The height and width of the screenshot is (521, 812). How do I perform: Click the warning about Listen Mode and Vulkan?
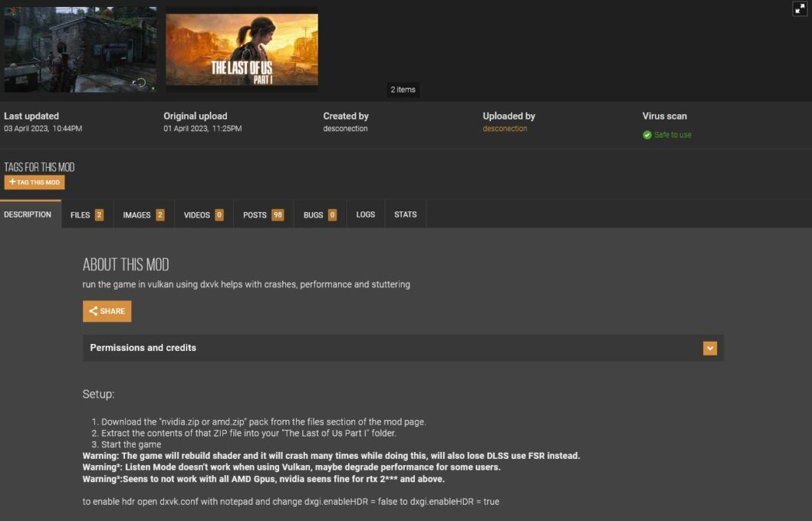pos(291,467)
